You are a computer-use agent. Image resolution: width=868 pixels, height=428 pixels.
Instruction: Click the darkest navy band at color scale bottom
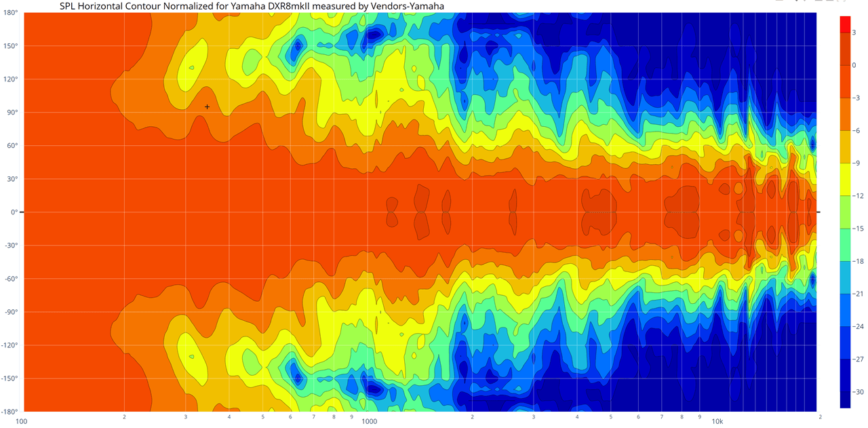(844, 400)
